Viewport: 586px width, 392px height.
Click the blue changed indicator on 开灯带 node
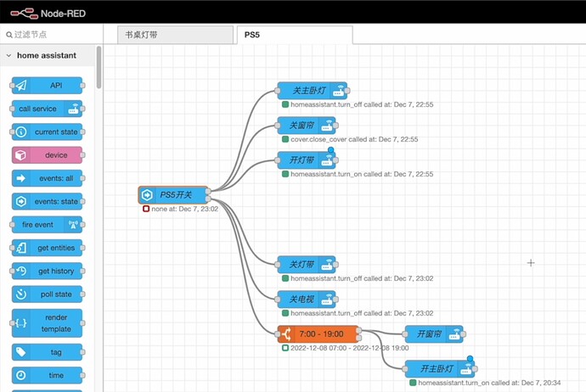click(x=330, y=150)
